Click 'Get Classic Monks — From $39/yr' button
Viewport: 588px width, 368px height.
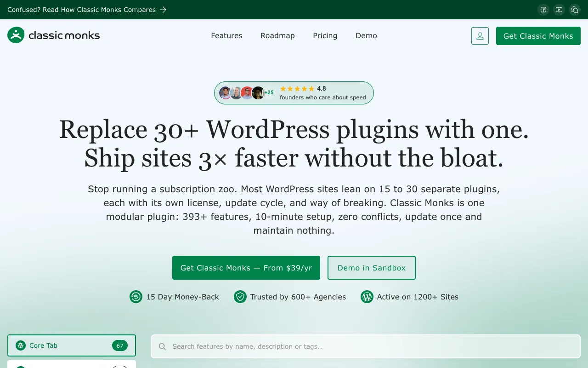[246, 268]
